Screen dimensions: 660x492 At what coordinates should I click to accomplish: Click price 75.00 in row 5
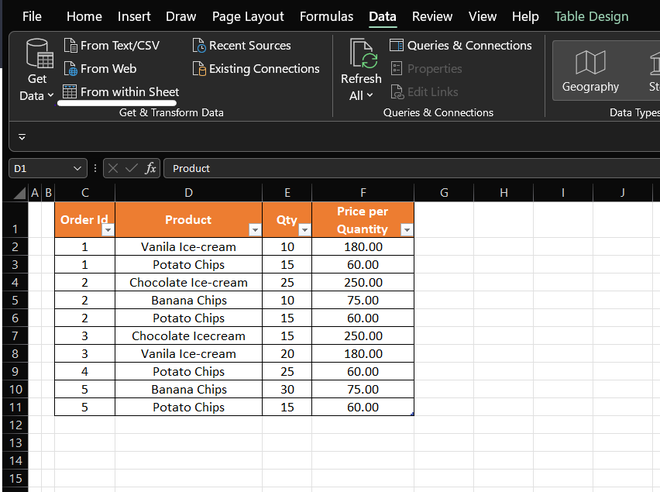[363, 301]
